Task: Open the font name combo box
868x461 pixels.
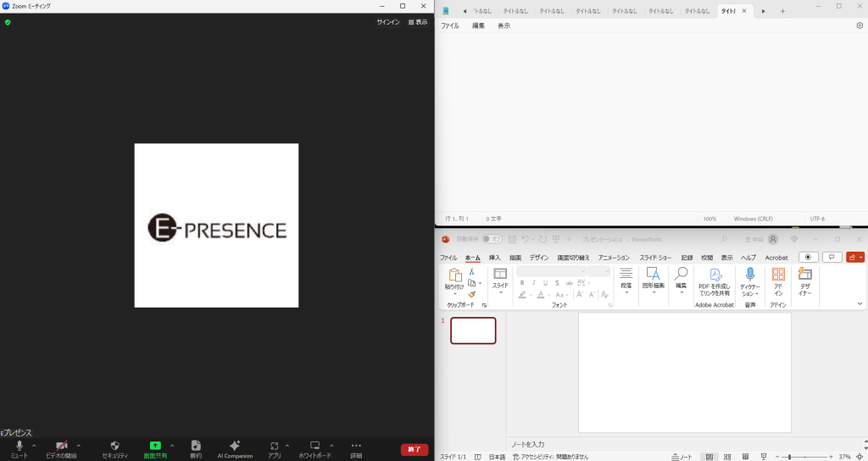Action: 551,271
